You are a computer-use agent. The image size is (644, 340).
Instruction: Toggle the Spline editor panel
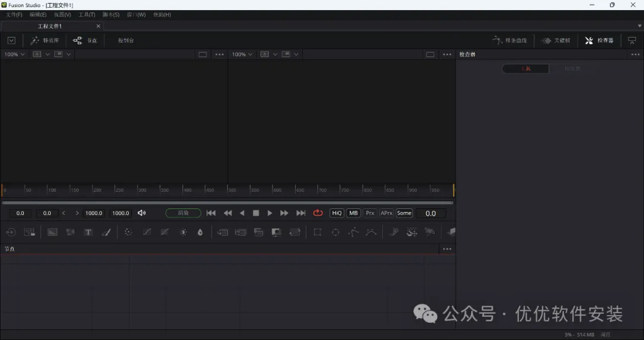(510, 40)
